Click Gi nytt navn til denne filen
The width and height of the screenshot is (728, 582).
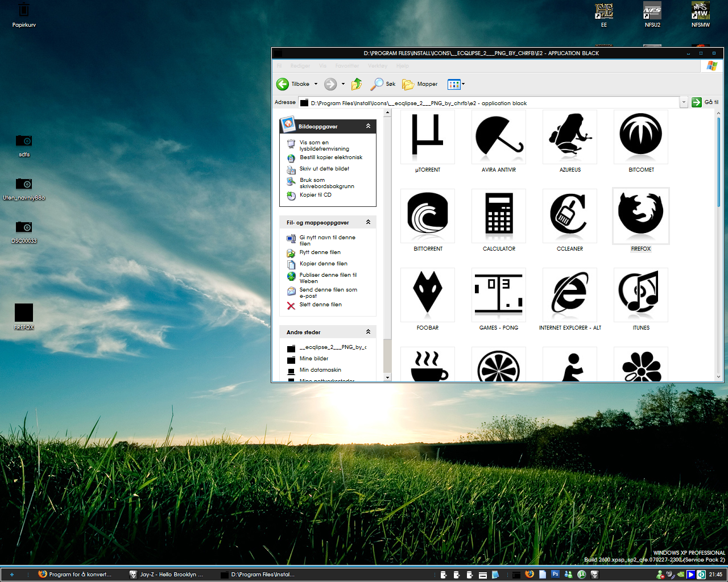(x=328, y=240)
